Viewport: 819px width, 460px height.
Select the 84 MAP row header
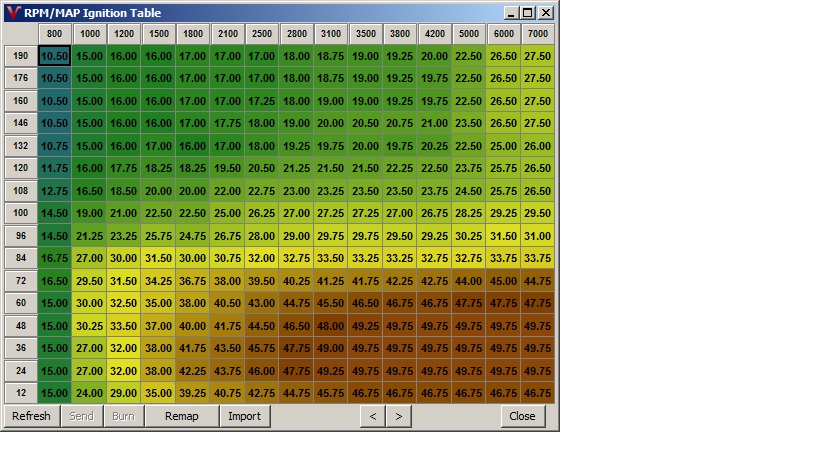point(21,258)
